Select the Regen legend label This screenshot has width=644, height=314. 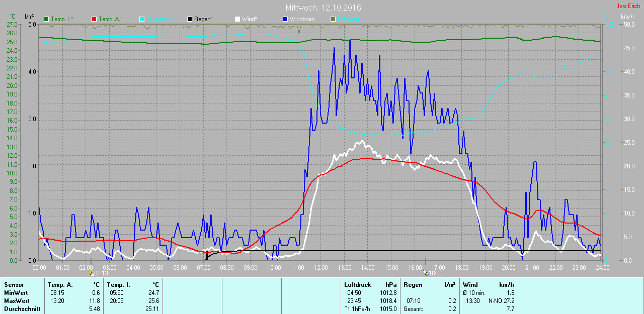[x=203, y=19]
